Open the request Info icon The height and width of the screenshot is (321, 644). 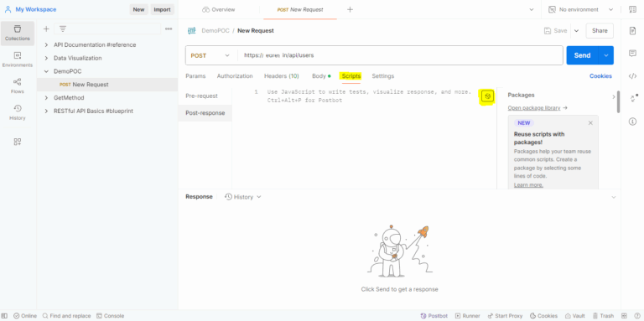pyautogui.click(x=632, y=121)
